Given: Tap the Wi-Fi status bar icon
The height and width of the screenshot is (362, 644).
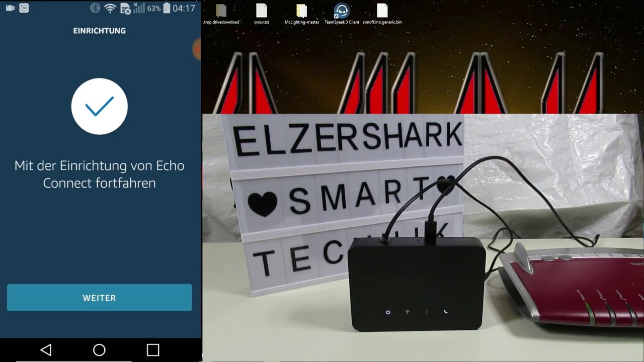Looking at the screenshot, I should tap(110, 8).
